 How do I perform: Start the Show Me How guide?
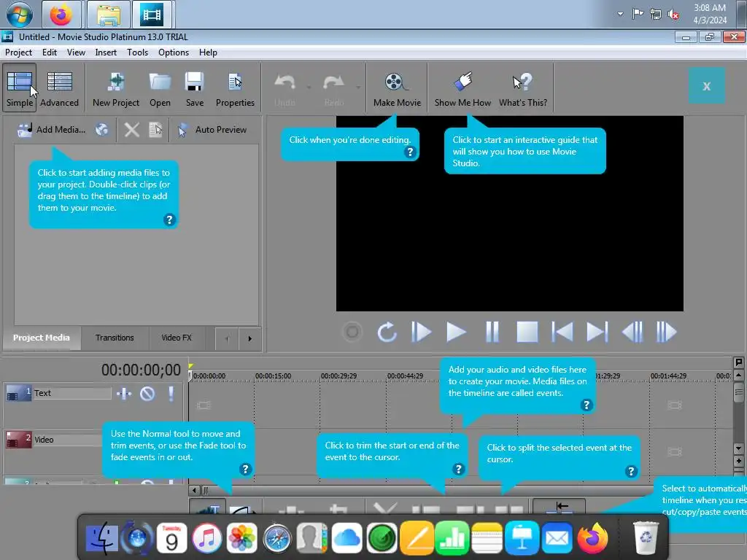(x=462, y=88)
